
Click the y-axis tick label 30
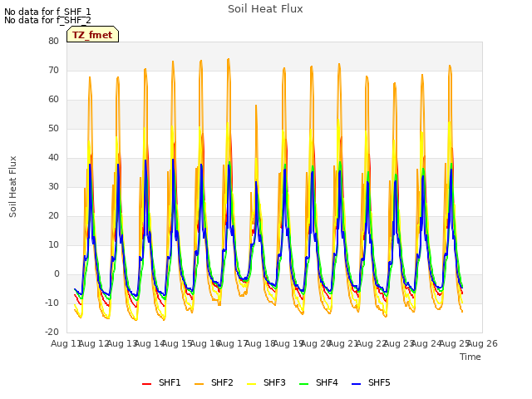pos(53,186)
